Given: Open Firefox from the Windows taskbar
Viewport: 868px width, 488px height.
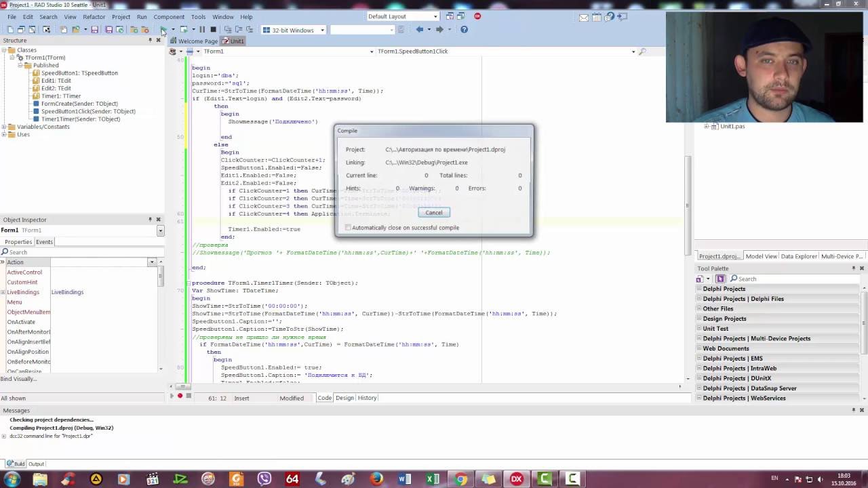Looking at the screenshot, I should coord(376,479).
